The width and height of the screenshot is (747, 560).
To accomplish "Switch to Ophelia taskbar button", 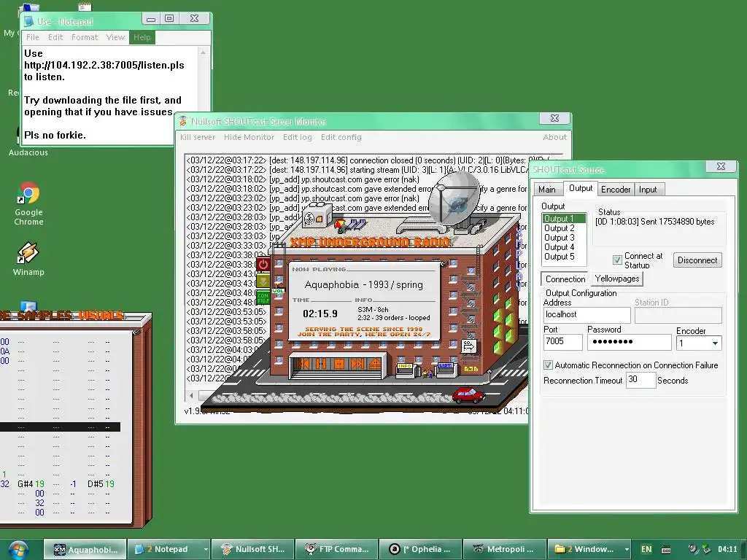I will 420,549.
